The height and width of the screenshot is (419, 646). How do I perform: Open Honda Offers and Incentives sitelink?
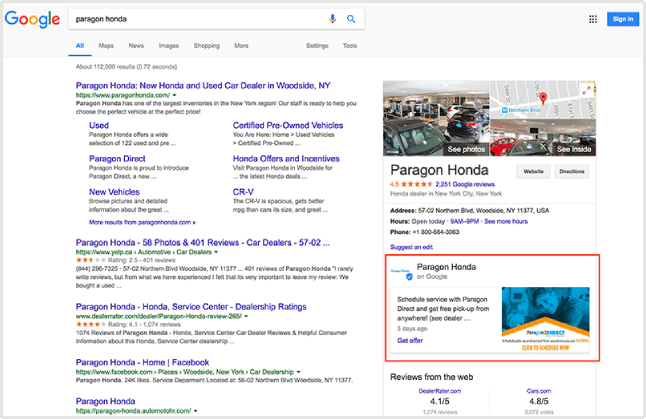(x=286, y=159)
